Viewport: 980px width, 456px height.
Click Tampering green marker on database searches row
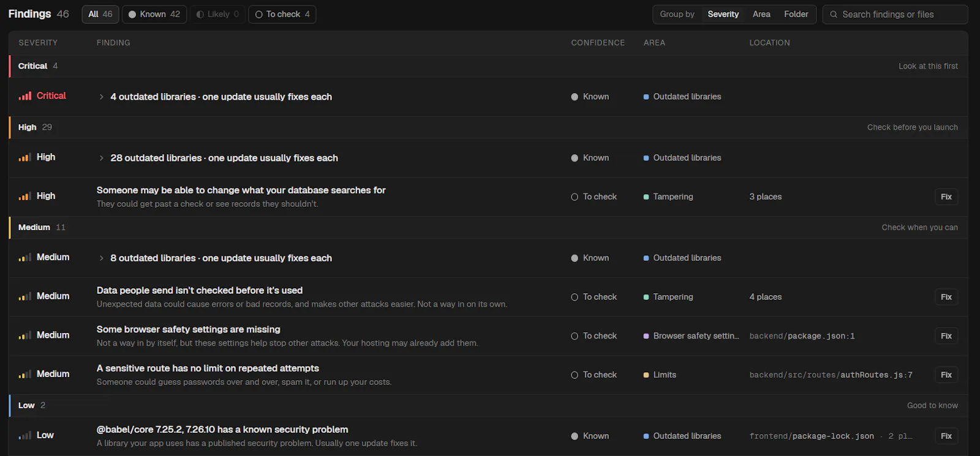tap(646, 197)
